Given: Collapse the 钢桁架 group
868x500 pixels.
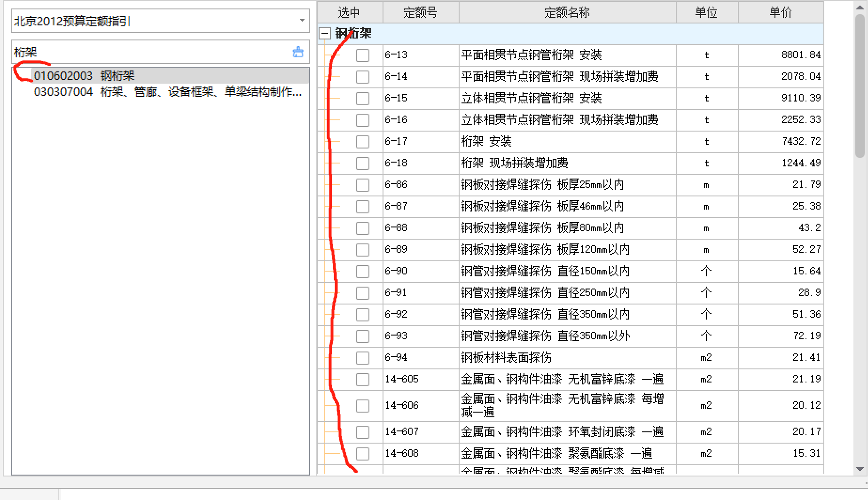Looking at the screenshot, I should click(325, 33).
